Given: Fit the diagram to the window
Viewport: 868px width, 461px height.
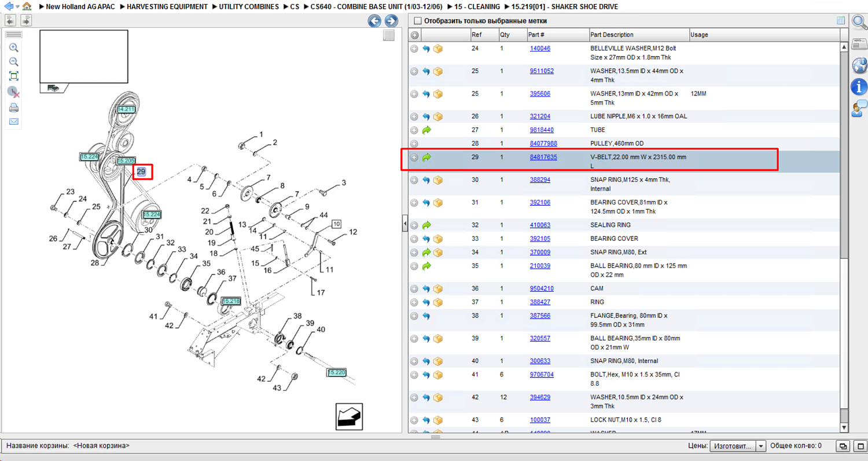Looking at the screenshot, I should coord(14,76).
